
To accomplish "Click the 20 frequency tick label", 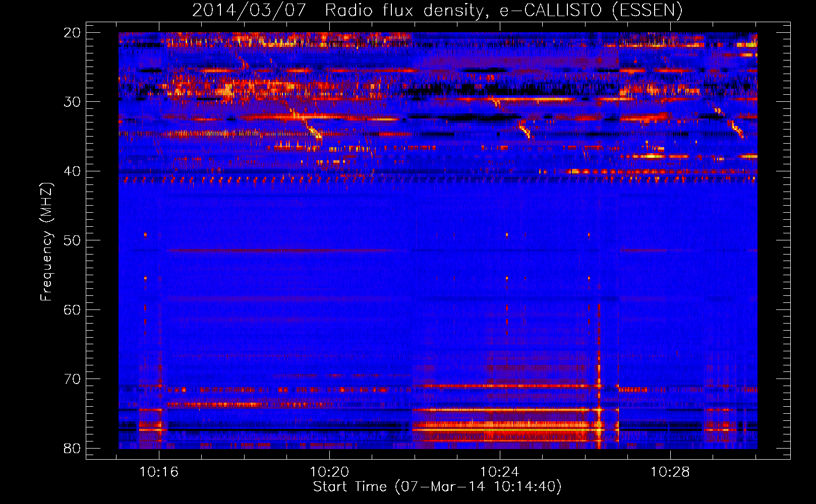I will [72, 33].
